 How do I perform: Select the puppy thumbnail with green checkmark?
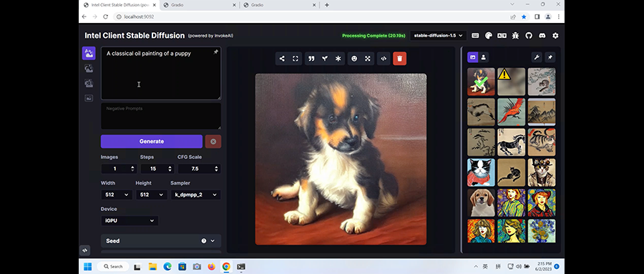pos(481,82)
